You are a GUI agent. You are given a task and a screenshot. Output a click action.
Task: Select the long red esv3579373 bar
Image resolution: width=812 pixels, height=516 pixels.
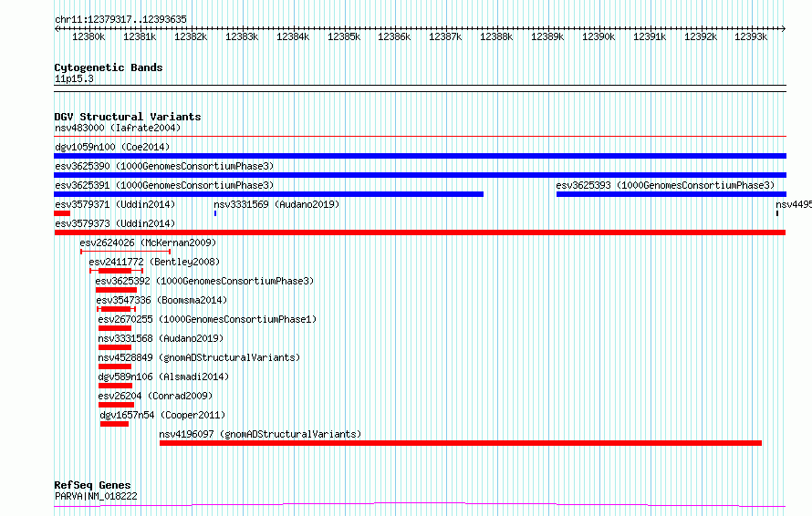pyautogui.click(x=420, y=232)
